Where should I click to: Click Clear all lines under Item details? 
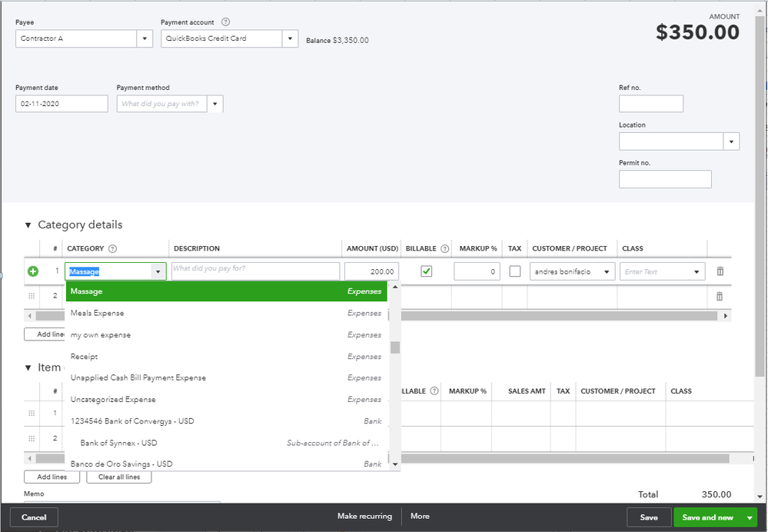tap(119, 477)
